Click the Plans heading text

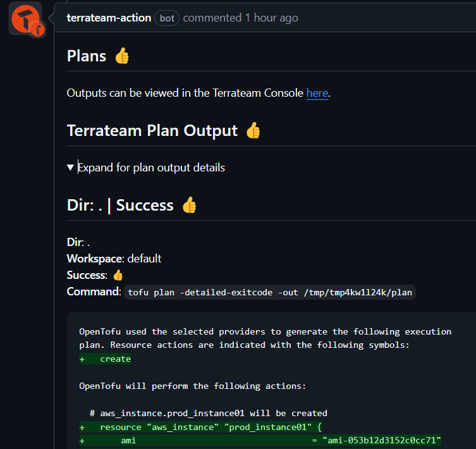click(x=87, y=56)
